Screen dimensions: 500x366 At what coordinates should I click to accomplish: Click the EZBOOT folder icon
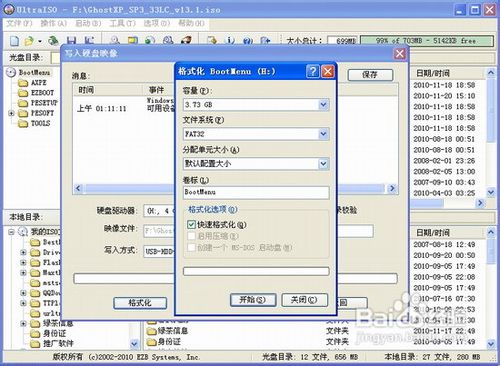coord(23,93)
